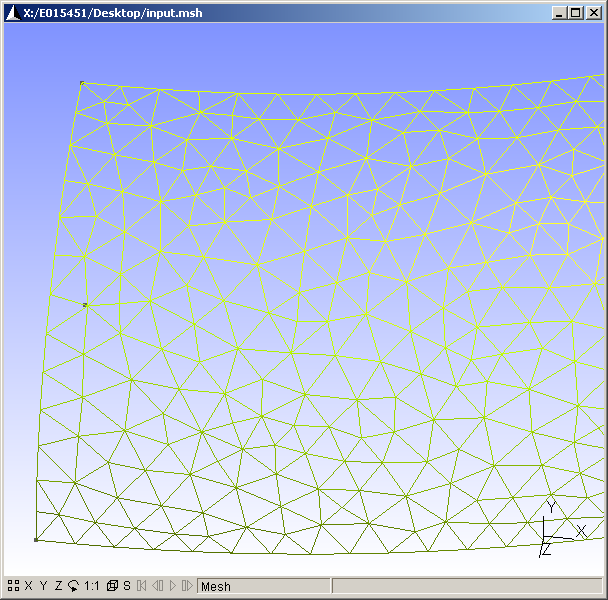Play the animation
The image size is (608, 600).
[x=173, y=586]
